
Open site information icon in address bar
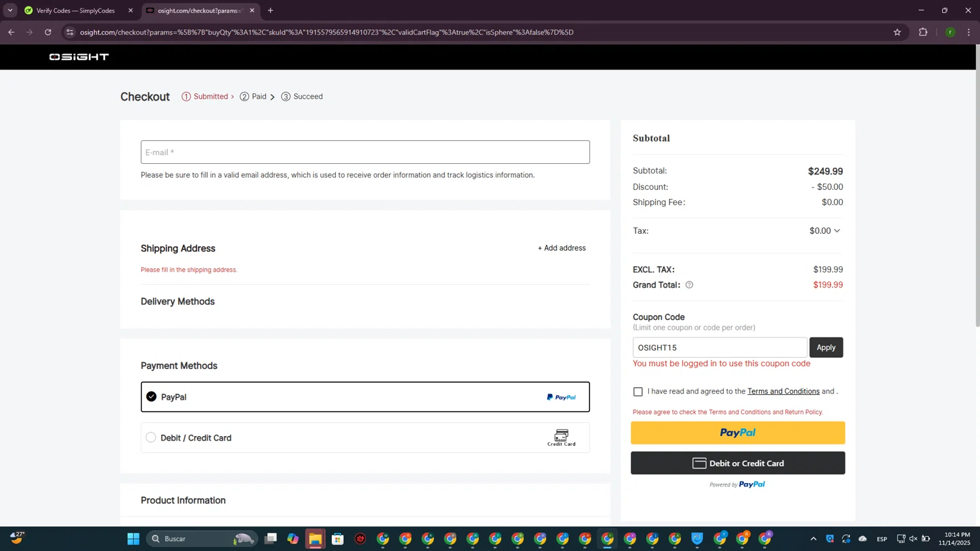(70, 32)
